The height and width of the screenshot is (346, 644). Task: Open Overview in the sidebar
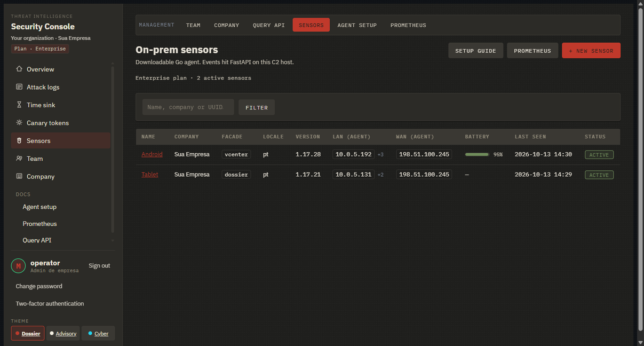[x=61, y=69]
